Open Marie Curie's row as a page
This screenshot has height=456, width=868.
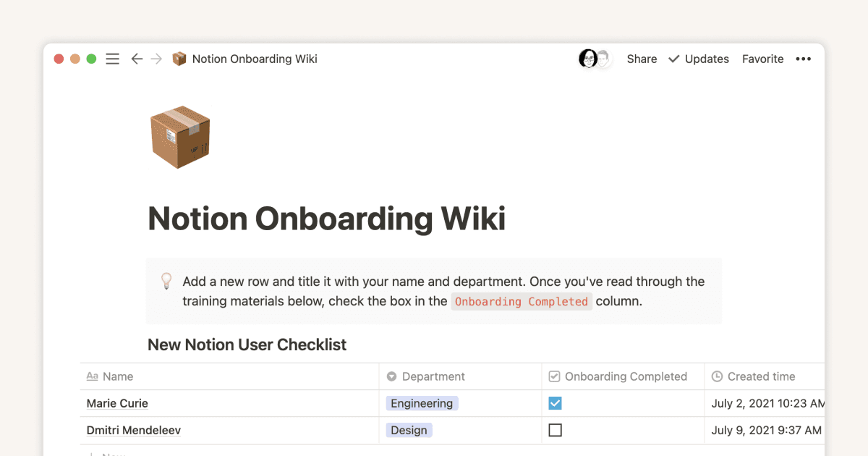coord(117,403)
